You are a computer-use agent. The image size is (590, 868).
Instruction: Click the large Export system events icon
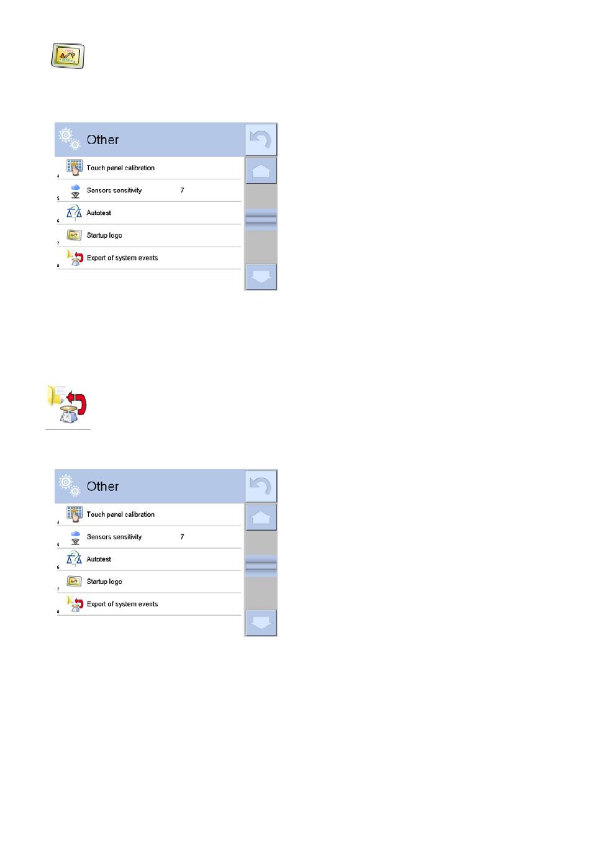(x=67, y=404)
